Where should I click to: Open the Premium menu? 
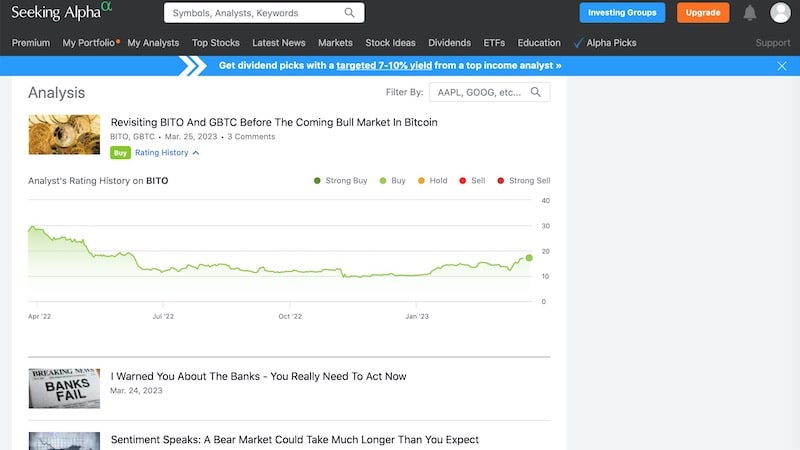(31, 43)
